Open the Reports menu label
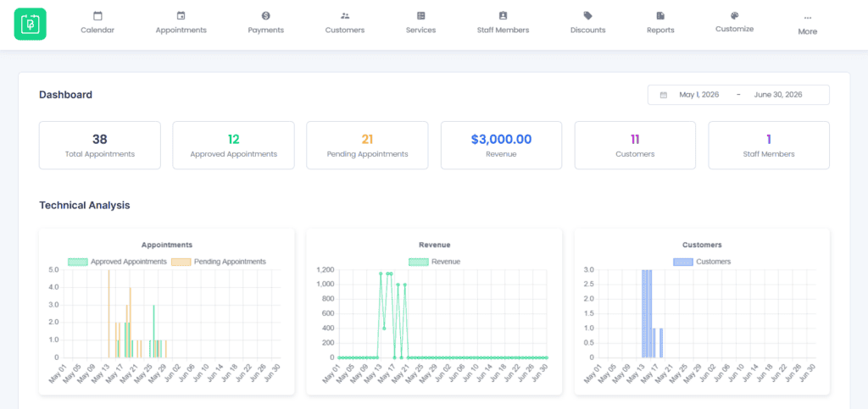The height and width of the screenshot is (409, 868). (660, 30)
